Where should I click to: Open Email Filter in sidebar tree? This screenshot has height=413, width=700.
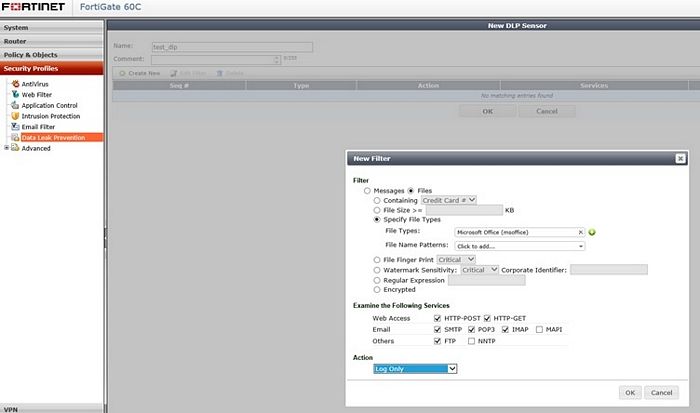pos(38,127)
